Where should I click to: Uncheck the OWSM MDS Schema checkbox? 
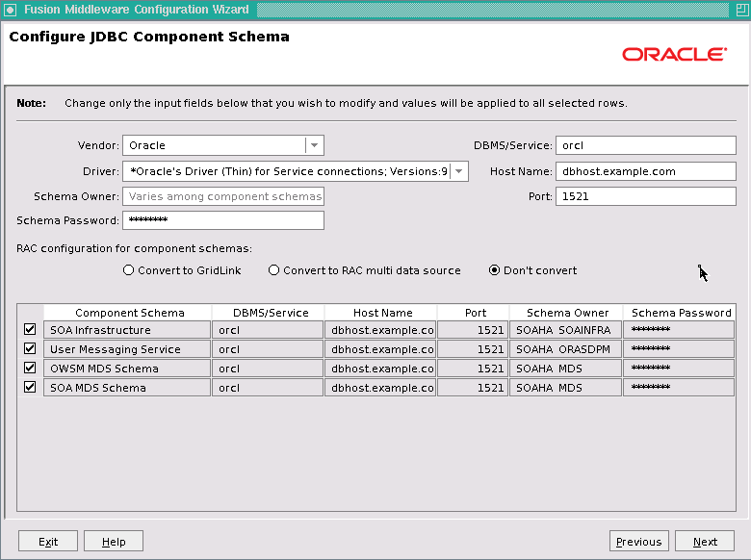click(30, 368)
